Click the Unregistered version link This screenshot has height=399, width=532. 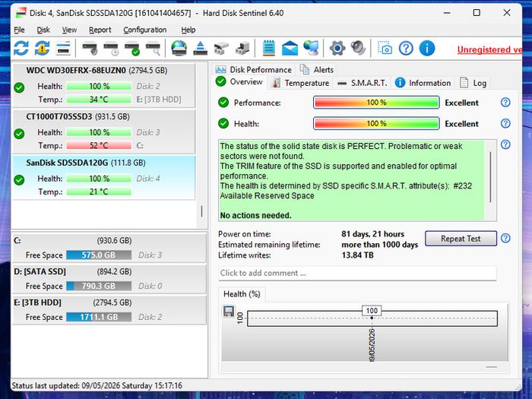tap(489, 49)
